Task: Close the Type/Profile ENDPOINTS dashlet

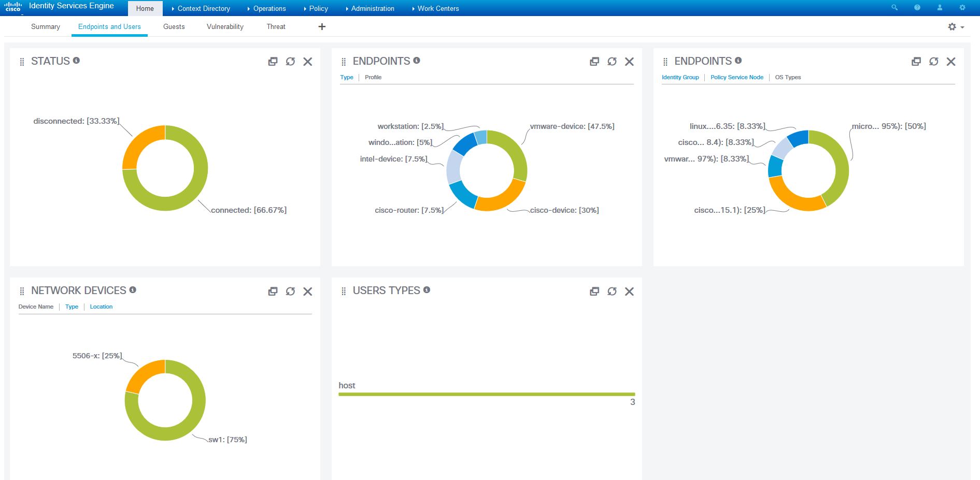Action: 630,62
